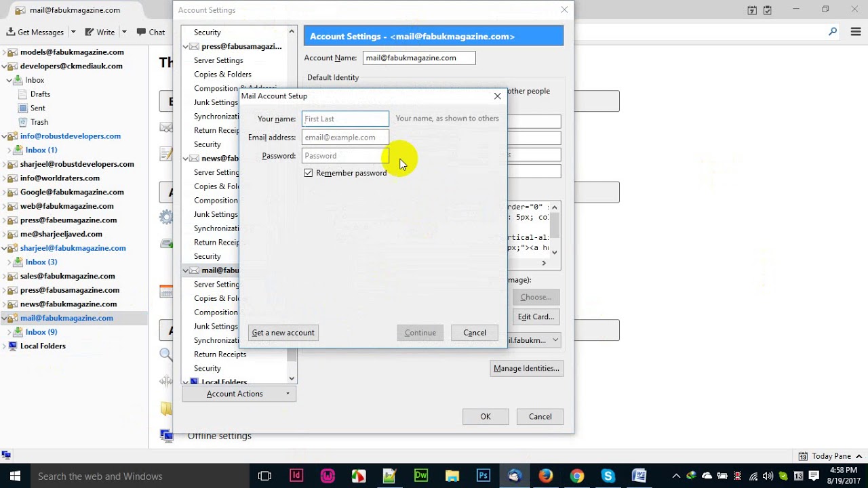Open the Tasks tab icon in title bar
Image resolution: width=868 pixels, height=488 pixels.
[768, 10]
